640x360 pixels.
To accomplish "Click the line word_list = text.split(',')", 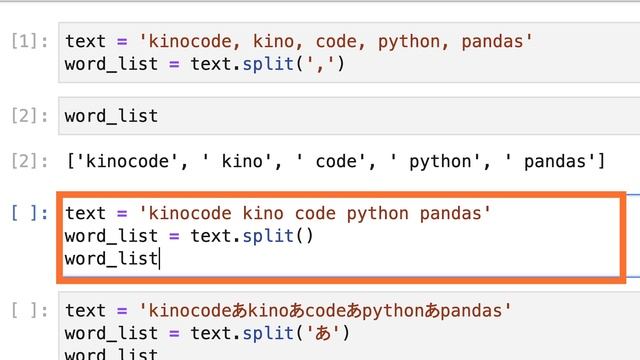I will tap(204, 64).
